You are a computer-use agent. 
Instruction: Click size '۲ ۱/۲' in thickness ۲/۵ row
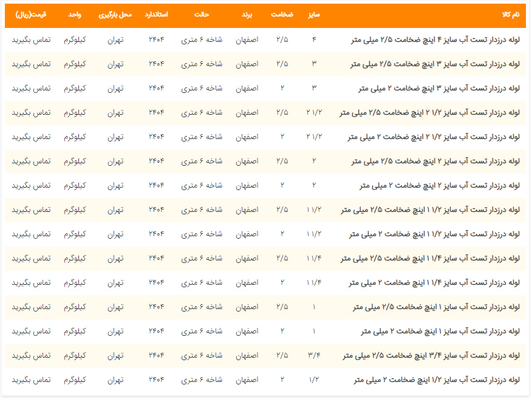[x=314, y=112]
